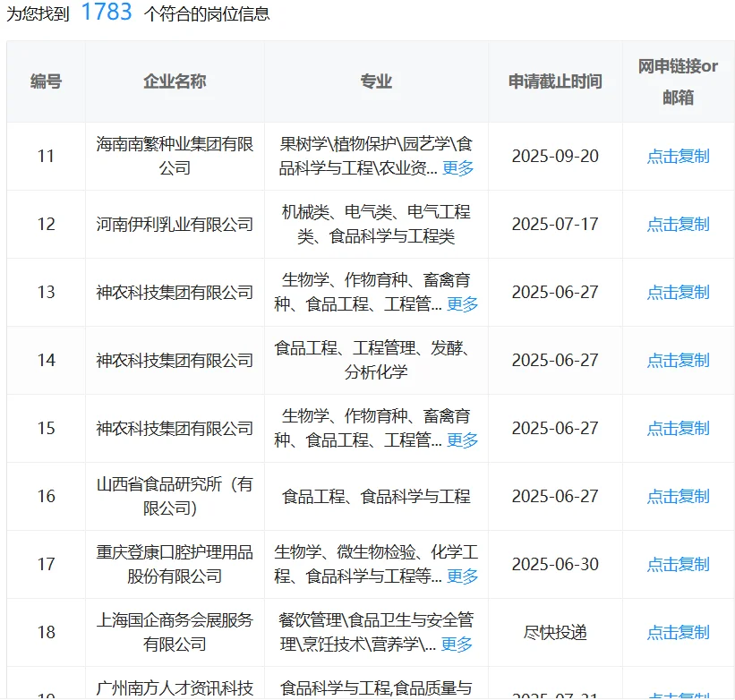Image resolution: width=735 pixels, height=700 pixels.
Task: Select company 山西省食品研究所（有限公司）
Action: click(x=175, y=496)
